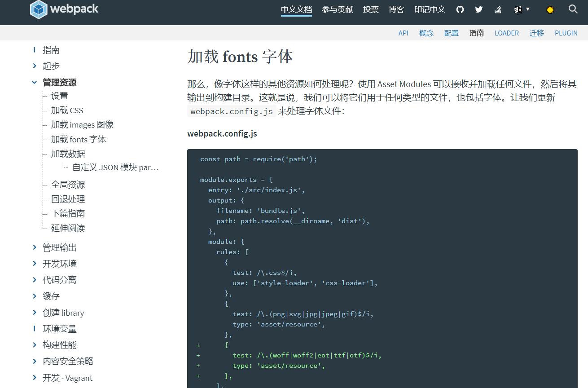Switch to the LOADER section
This screenshot has height=388, width=588.
click(507, 33)
